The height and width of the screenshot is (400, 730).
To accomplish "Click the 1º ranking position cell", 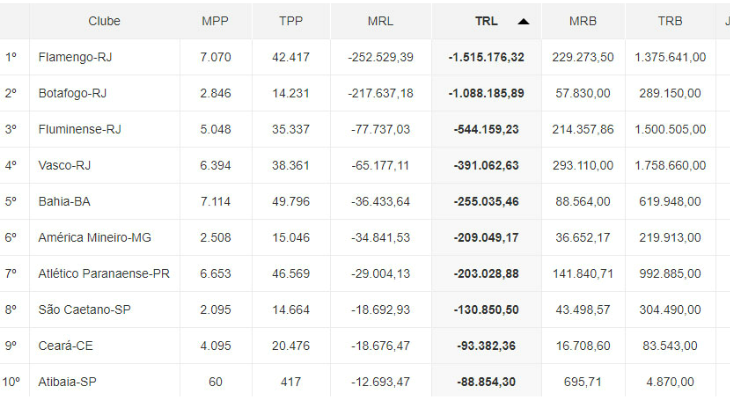I will coord(11,57).
